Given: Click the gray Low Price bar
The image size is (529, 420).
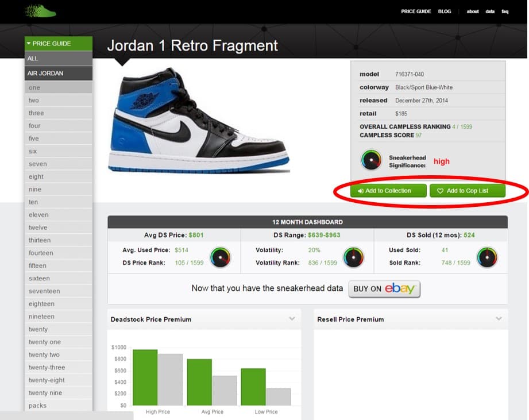Looking at the screenshot, I should point(279,396).
